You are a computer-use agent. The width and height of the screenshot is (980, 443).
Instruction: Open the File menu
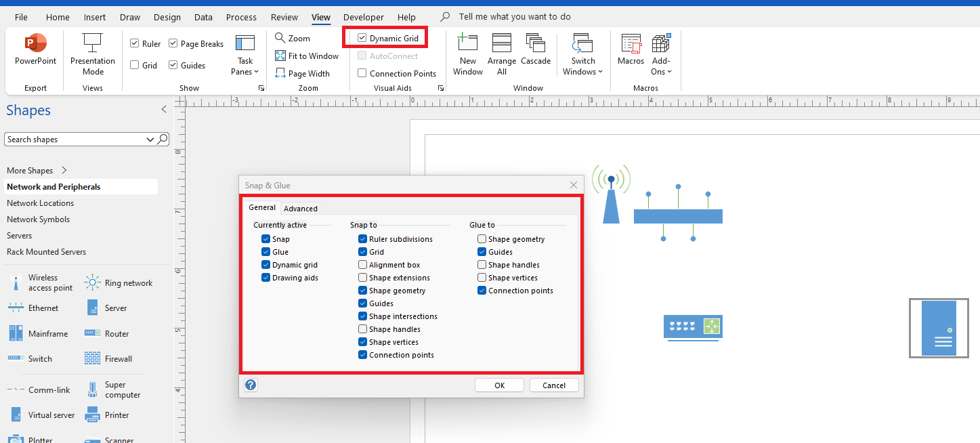pos(21,17)
